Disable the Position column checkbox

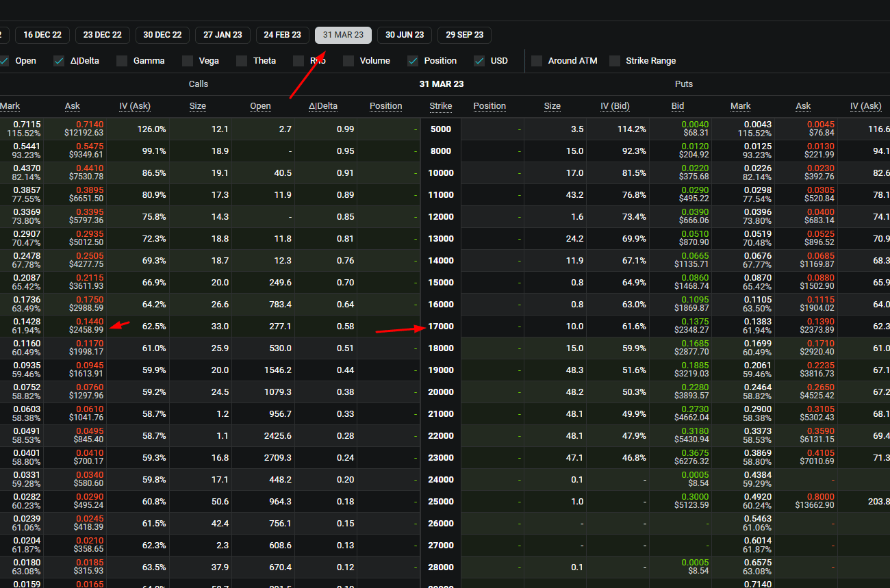point(413,61)
